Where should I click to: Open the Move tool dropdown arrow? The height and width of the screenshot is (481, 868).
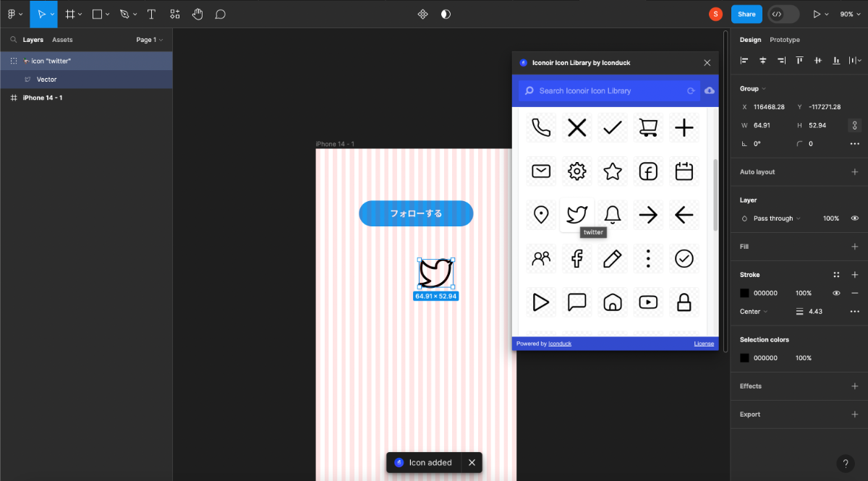(53, 14)
